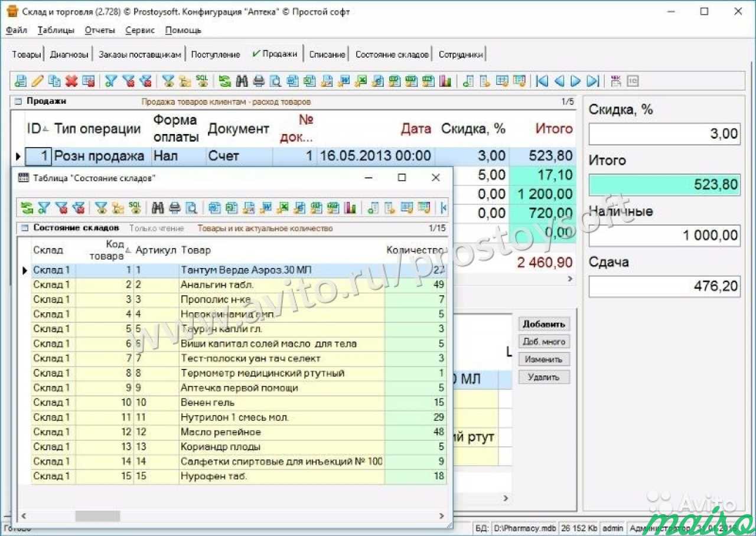The image size is (756, 536).
Task: Sort by the Тип операции column header
Action: pyautogui.click(x=97, y=129)
